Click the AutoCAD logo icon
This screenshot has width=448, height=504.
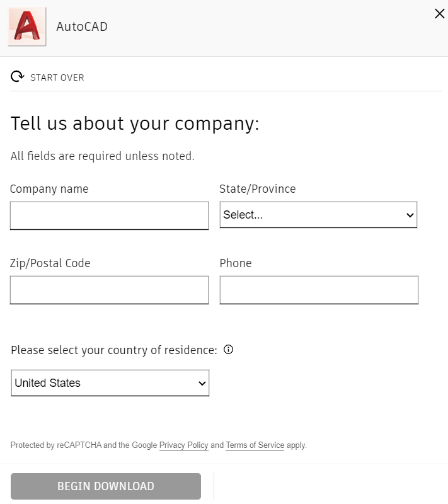pos(27,27)
